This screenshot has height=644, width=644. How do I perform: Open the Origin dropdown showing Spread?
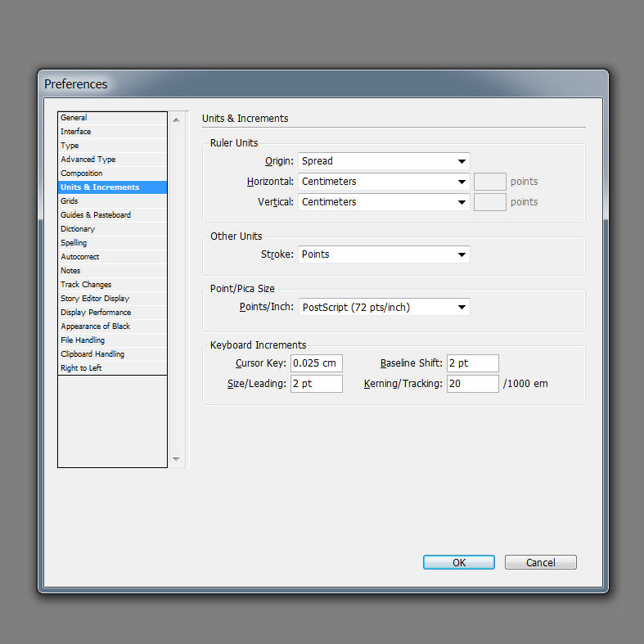[384, 161]
